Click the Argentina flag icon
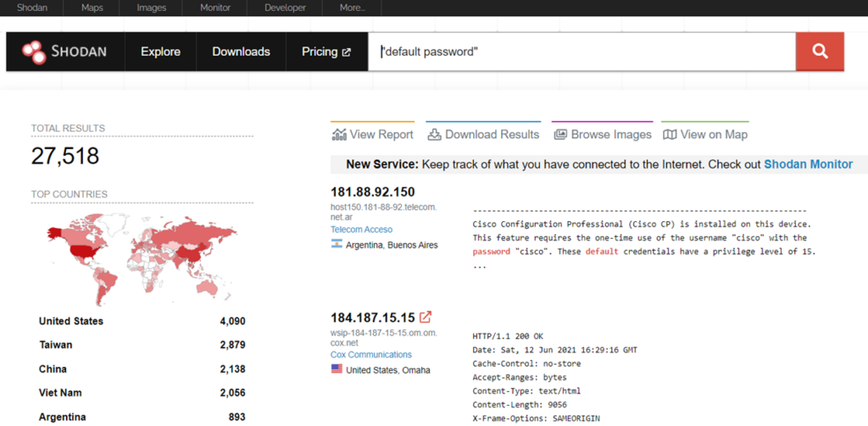 tap(337, 244)
